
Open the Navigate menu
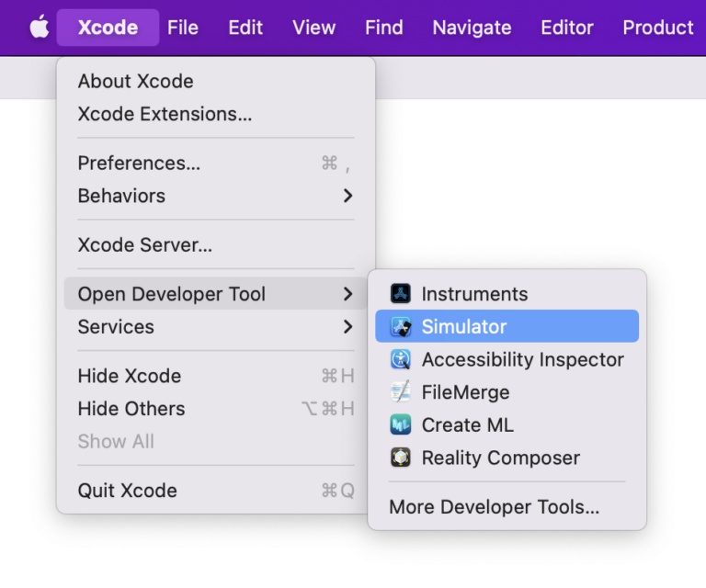point(472,28)
